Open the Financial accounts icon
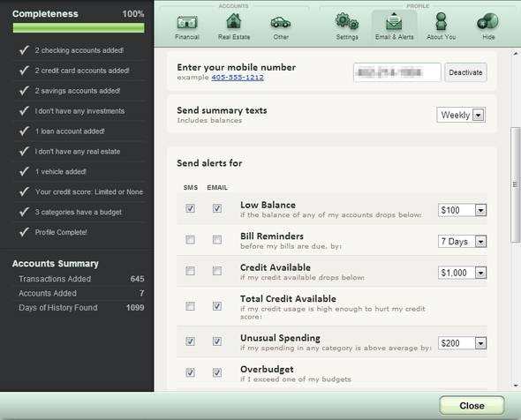Viewport: 521px width, 420px height. (187, 23)
